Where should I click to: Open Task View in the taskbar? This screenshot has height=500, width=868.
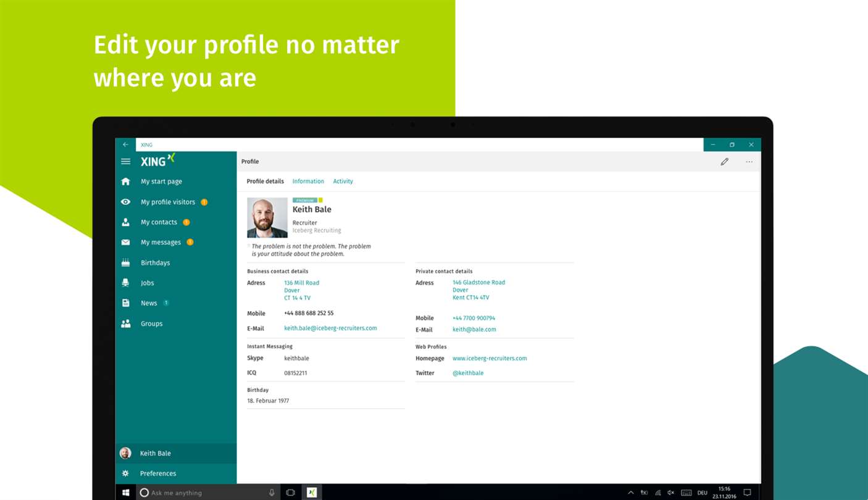point(290,493)
